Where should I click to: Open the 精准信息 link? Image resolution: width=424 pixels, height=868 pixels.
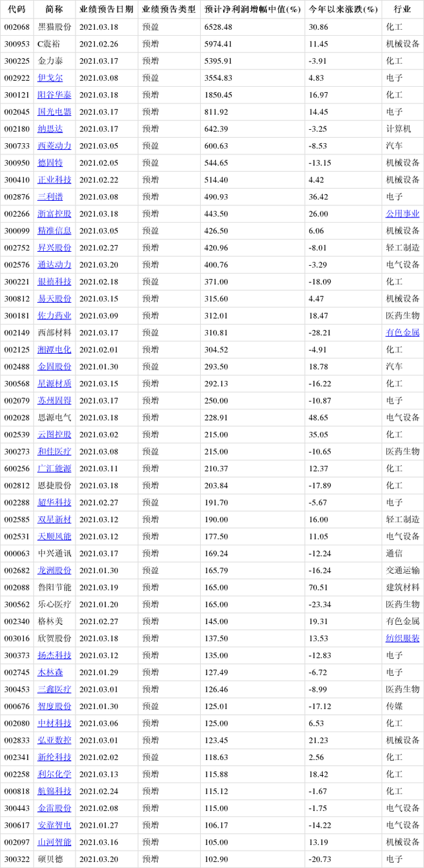click(54, 231)
